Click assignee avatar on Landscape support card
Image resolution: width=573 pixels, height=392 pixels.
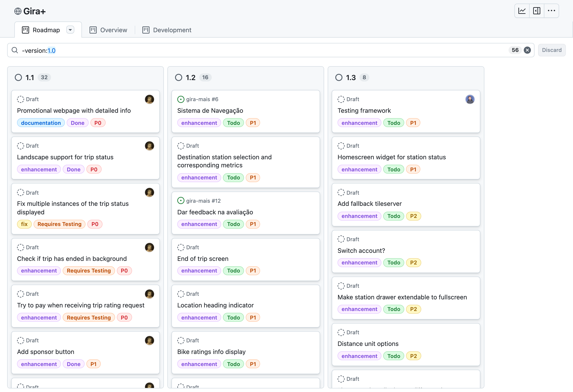pyautogui.click(x=150, y=146)
